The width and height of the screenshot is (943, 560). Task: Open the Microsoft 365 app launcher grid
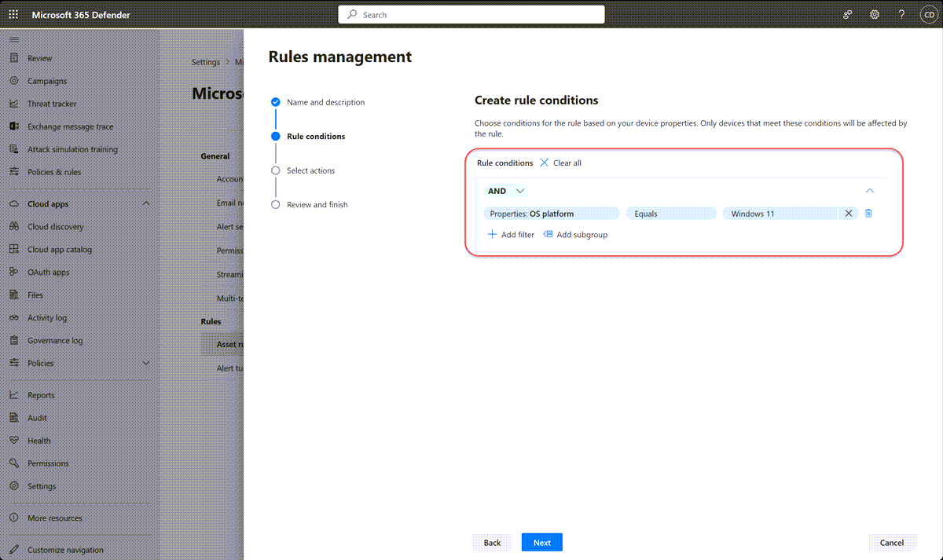coord(13,13)
